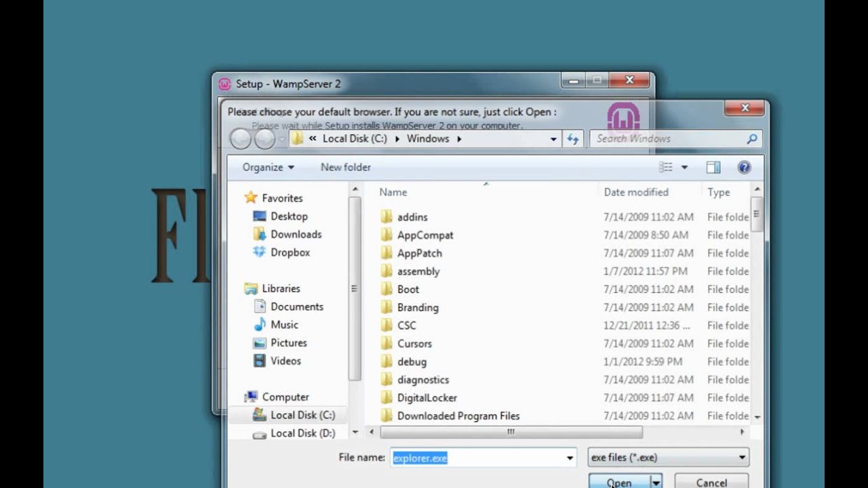Image resolution: width=868 pixels, height=488 pixels.
Task: Click the AppCompat folder icon
Action: click(x=387, y=235)
